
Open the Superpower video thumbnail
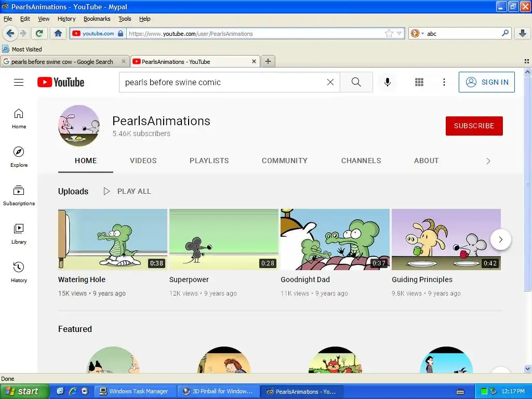click(223, 239)
